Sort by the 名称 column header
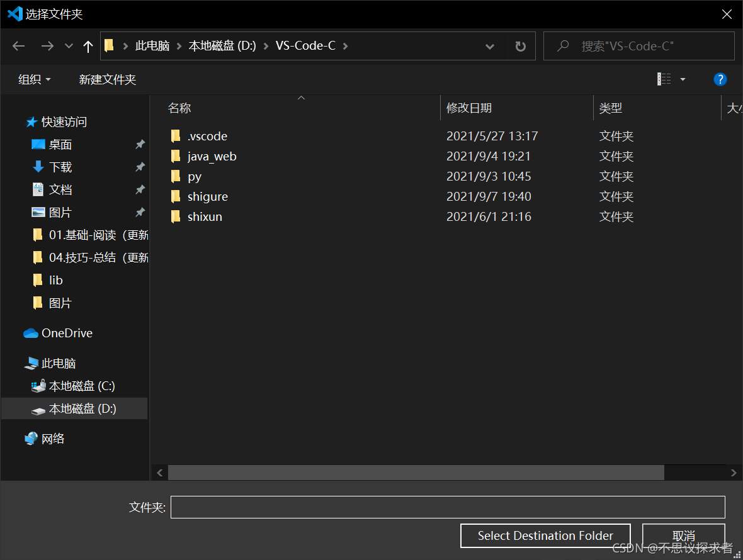743x560 pixels. click(179, 108)
